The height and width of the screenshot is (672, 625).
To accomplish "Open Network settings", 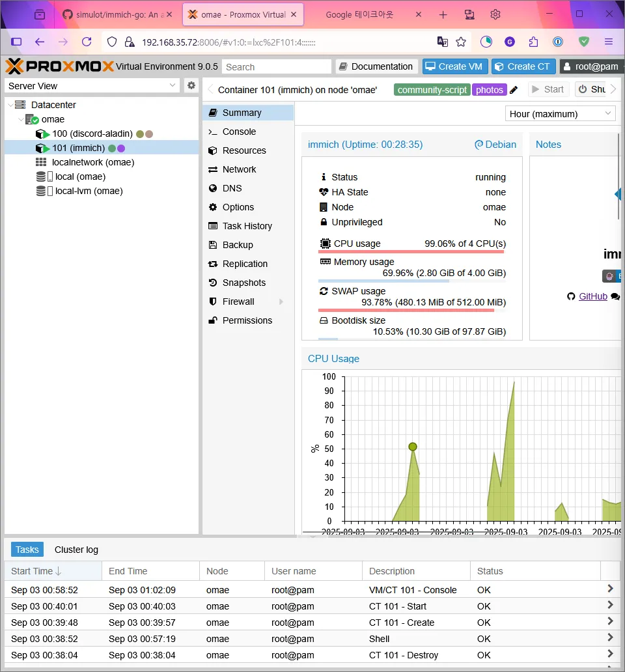I will click(248, 169).
